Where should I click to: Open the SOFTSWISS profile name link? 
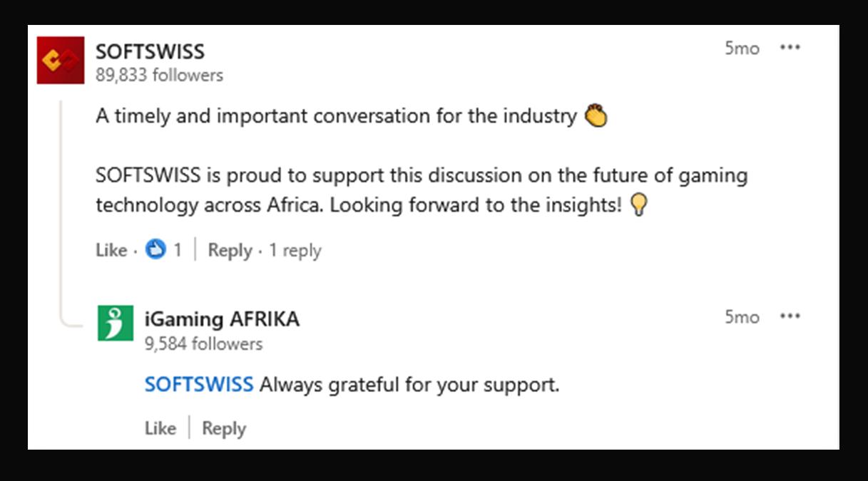click(x=150, y=51)
